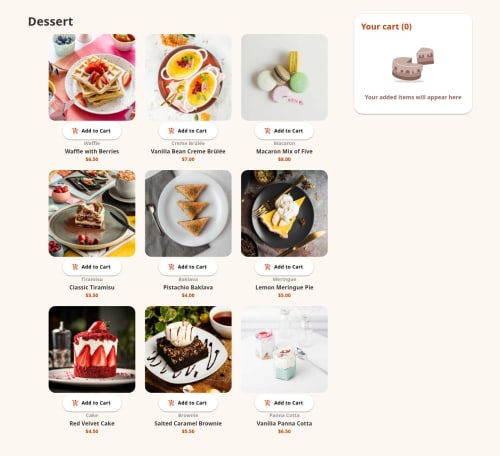Viewport: 500px width, 456px height.
Task: Open the Waffle with Berries photo
Action: pyautogui.click(x=92, y=77)
